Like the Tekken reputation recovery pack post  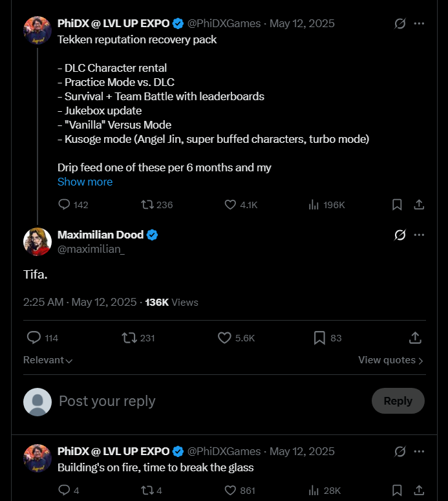click(230, 205)
